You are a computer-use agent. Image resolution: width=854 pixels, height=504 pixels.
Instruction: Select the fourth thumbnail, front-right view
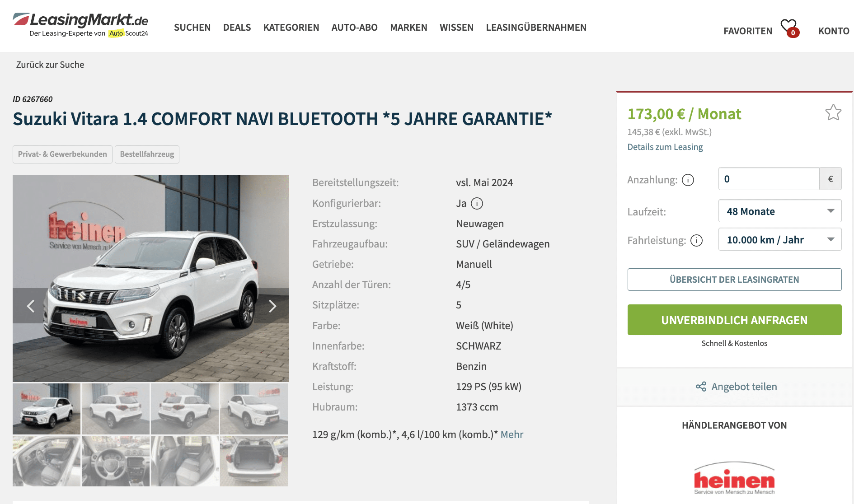point(254,409)
